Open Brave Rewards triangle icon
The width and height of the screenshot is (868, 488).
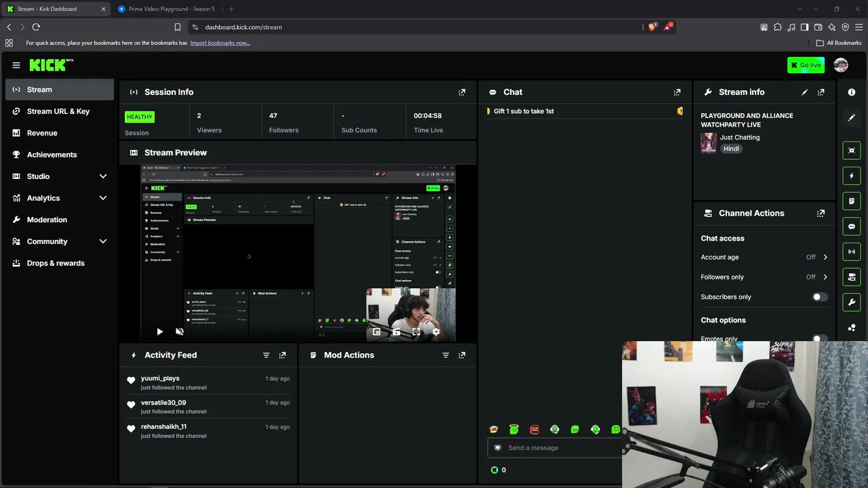click(x=669, y=27)
